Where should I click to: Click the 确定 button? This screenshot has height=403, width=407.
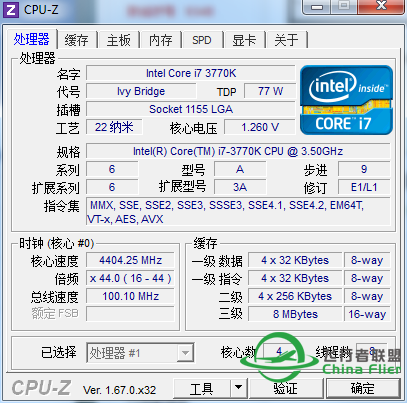tap(363, 388)
